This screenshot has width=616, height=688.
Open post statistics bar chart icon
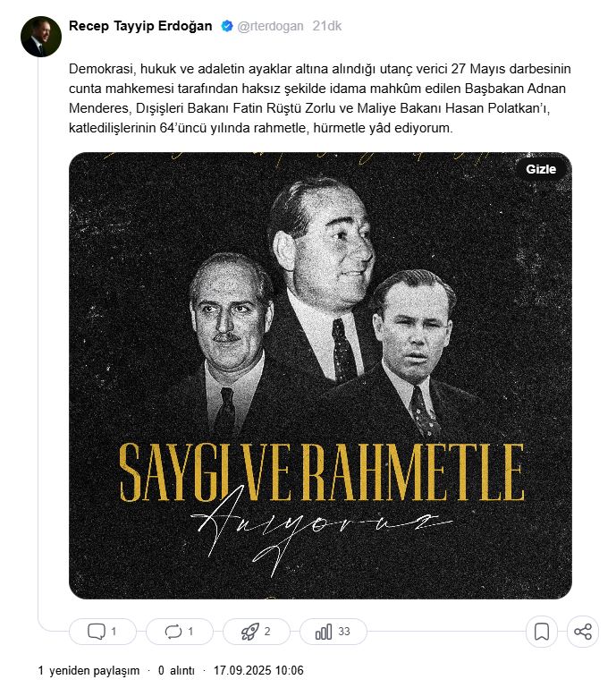click(324, 632)
